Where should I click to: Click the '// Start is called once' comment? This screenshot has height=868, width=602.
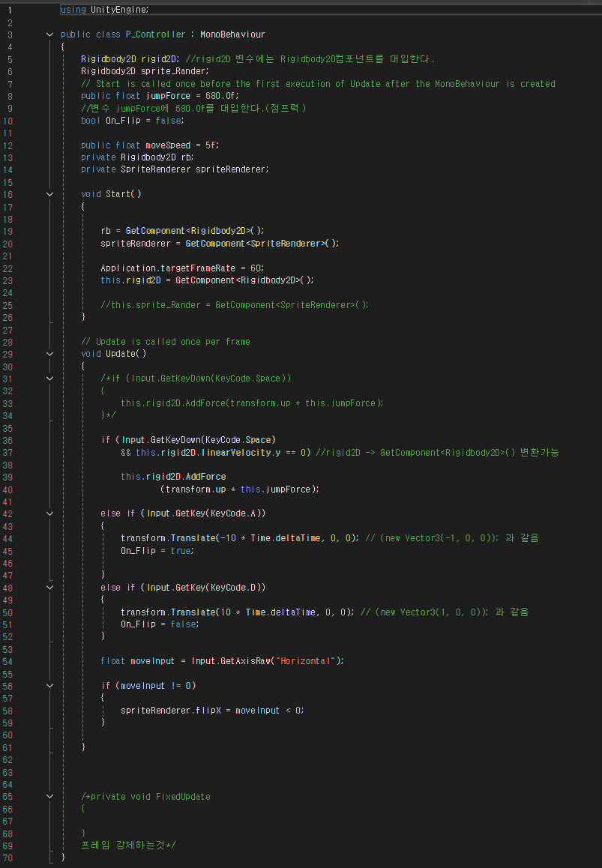(x=318, y=84)
